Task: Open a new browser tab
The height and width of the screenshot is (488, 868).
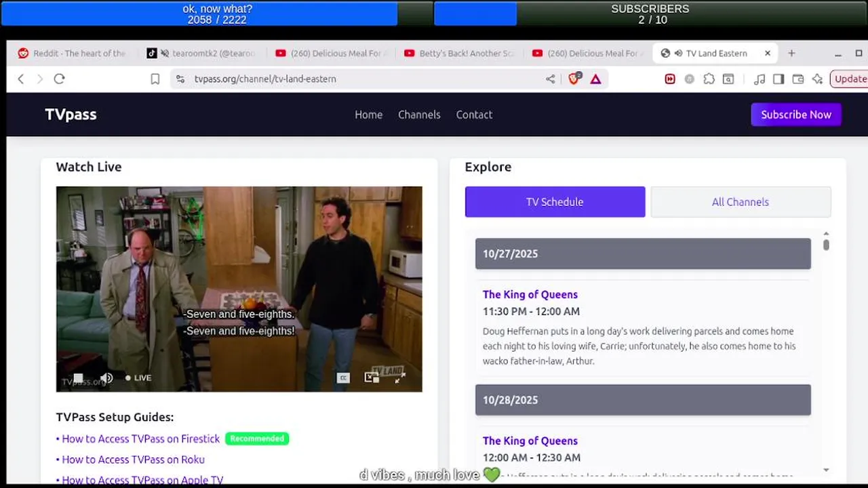Action: (x=791, y=53)
